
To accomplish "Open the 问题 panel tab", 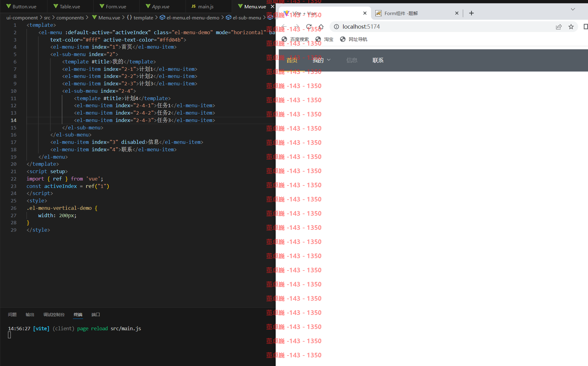I will (12, 315).
